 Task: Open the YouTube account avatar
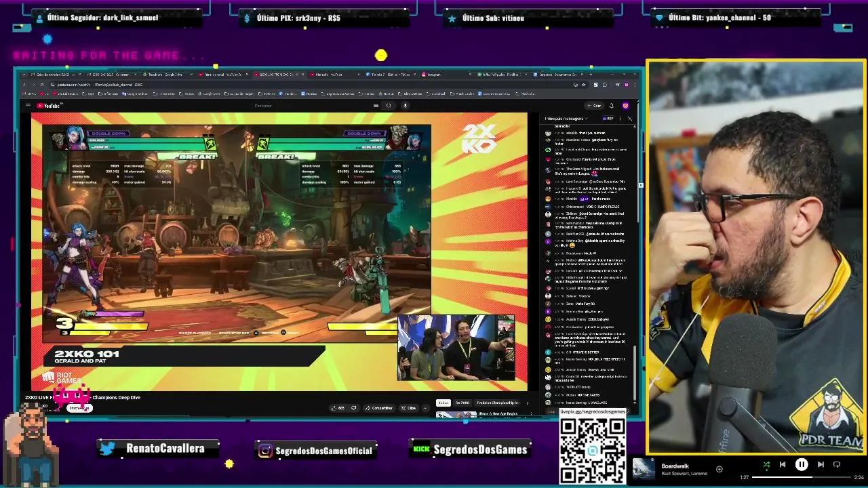(x=625, y=105)
